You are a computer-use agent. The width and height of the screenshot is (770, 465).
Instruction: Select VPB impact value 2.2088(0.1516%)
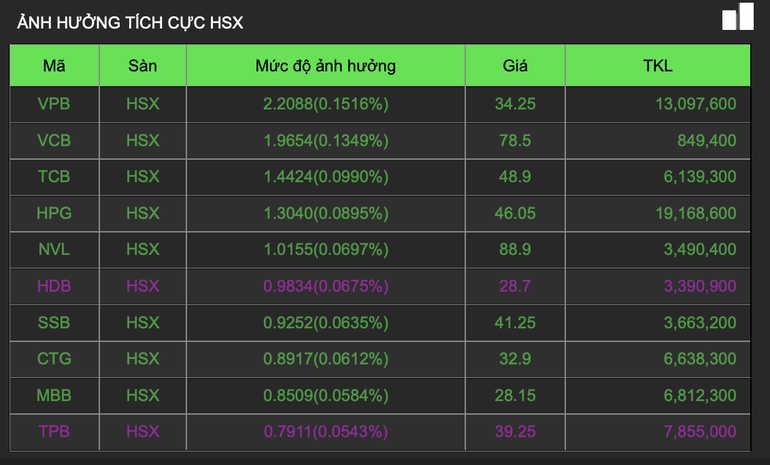(x=325, y=103)
